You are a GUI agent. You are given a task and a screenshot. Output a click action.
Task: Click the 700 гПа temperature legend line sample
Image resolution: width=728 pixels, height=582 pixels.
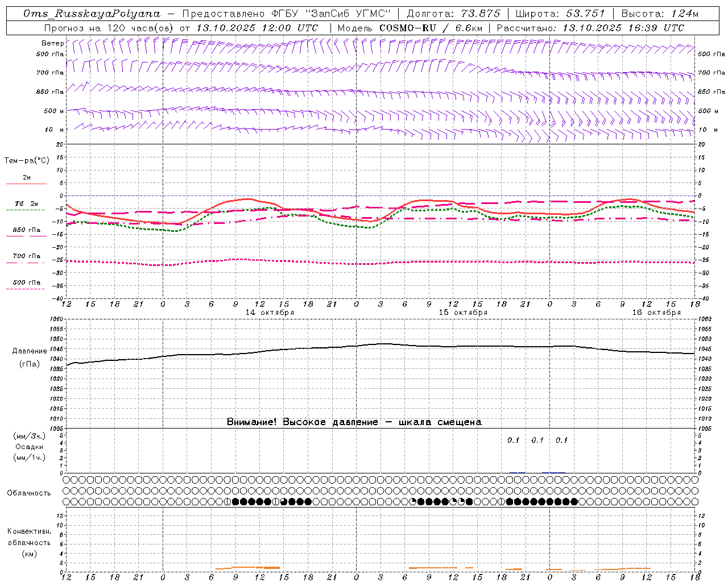coord(25,263)
